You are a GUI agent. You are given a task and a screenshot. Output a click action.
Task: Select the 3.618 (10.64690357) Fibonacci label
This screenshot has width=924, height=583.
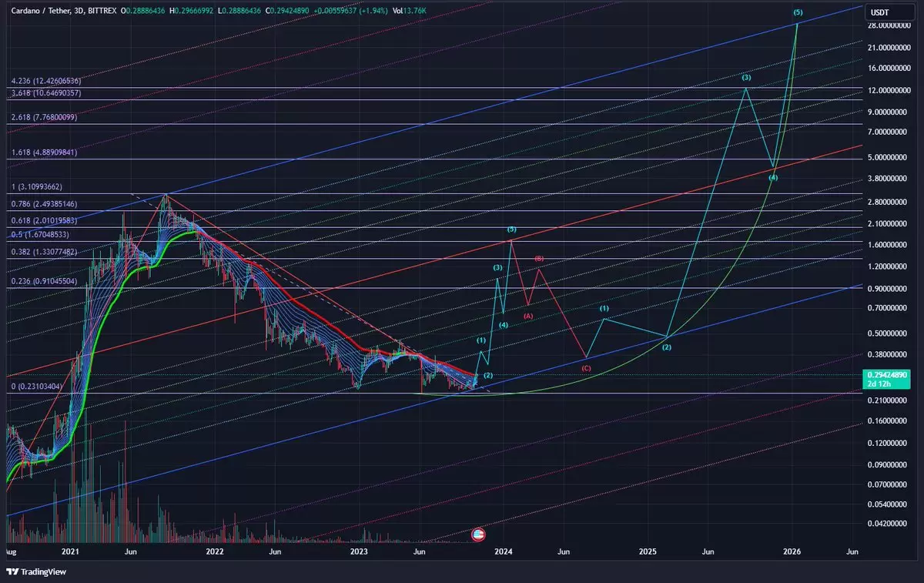click(46, 93)
